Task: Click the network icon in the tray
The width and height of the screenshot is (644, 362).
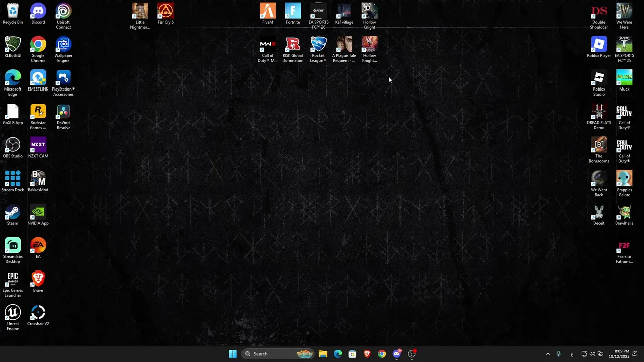Action: (x=584, y=354)
